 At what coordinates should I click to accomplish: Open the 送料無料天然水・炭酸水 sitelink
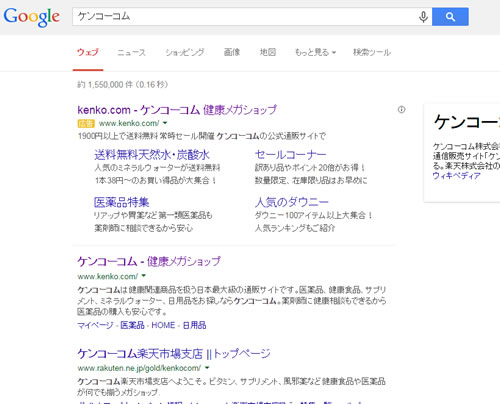pyautogui.click(x=152, y=155)
